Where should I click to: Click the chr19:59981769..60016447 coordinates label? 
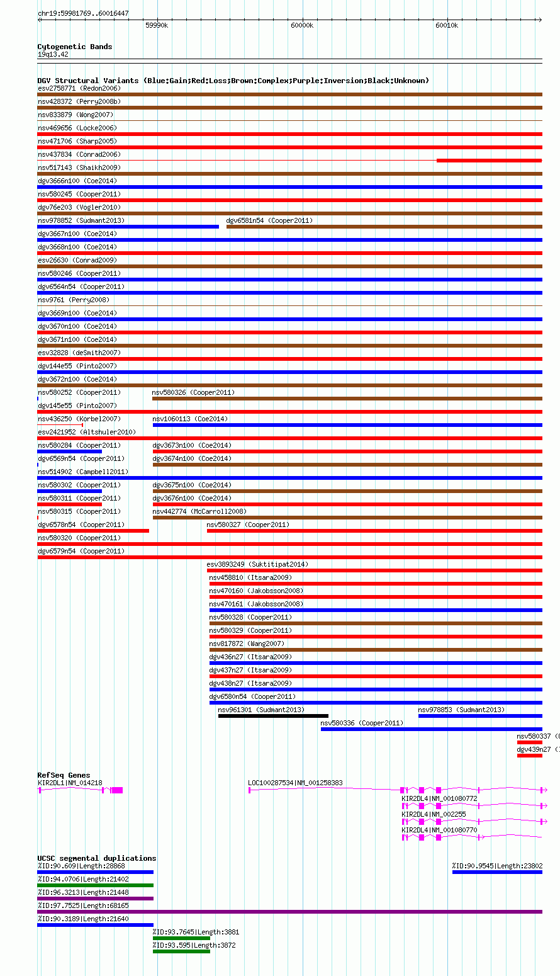coord(83,13)
